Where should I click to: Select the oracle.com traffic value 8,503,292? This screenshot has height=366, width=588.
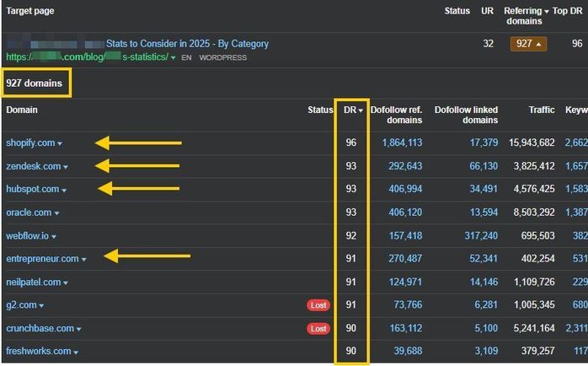coord(534,213)
